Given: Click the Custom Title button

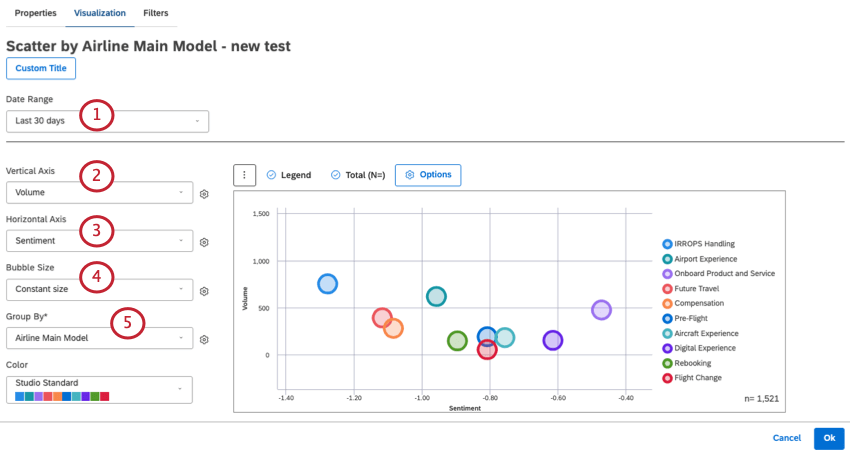Looking at the screenshot, I should click(41, 68).
